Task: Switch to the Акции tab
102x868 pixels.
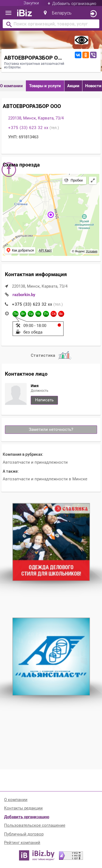Action: pos(73,86)
